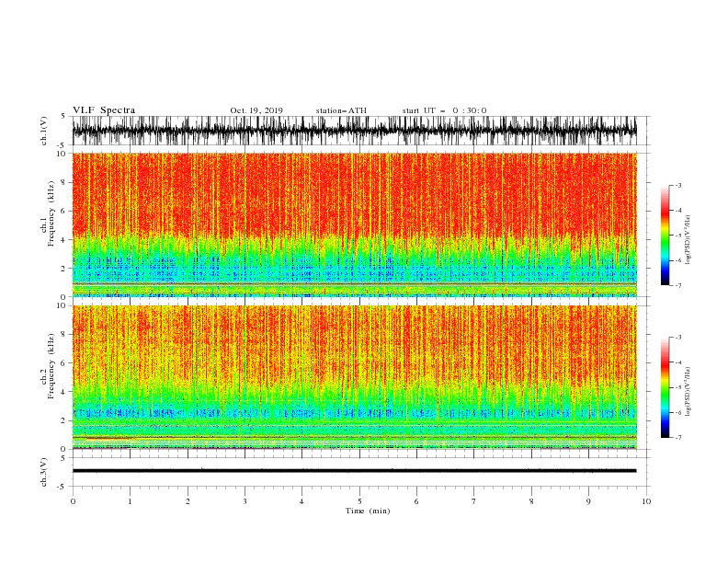Click the ch.1 voltage waveform trace

tap(354, 131)
